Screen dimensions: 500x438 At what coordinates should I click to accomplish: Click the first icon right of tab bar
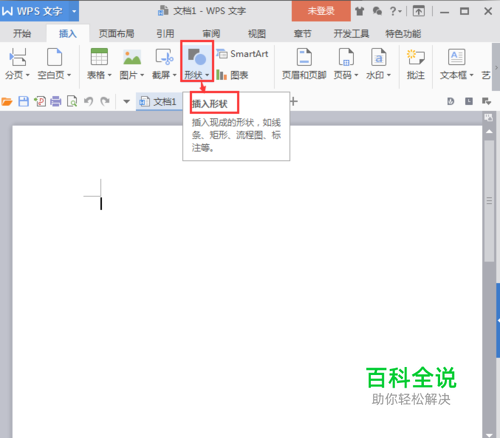click(451, 101)
